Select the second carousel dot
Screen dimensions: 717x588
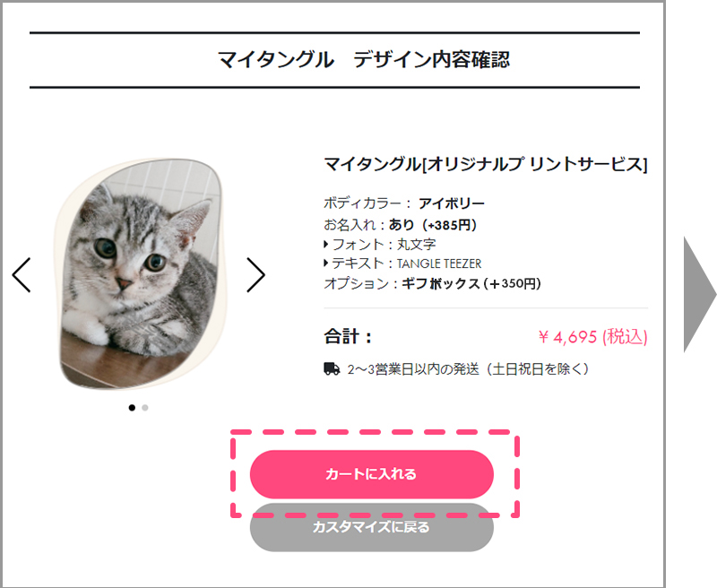(x=145, y=408)
